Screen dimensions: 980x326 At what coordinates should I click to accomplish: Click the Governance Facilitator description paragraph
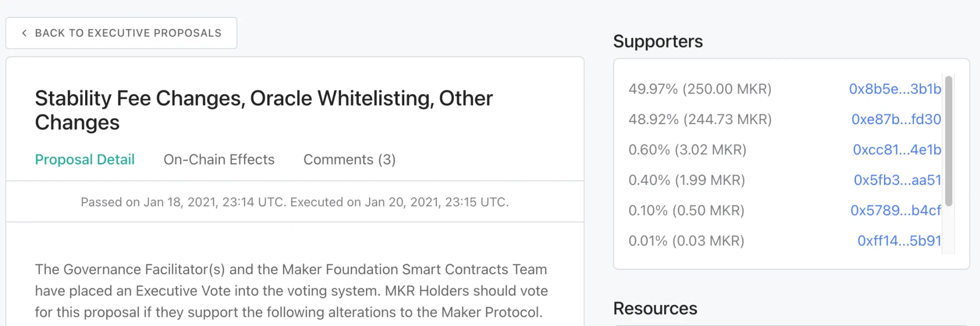[291, 291]
